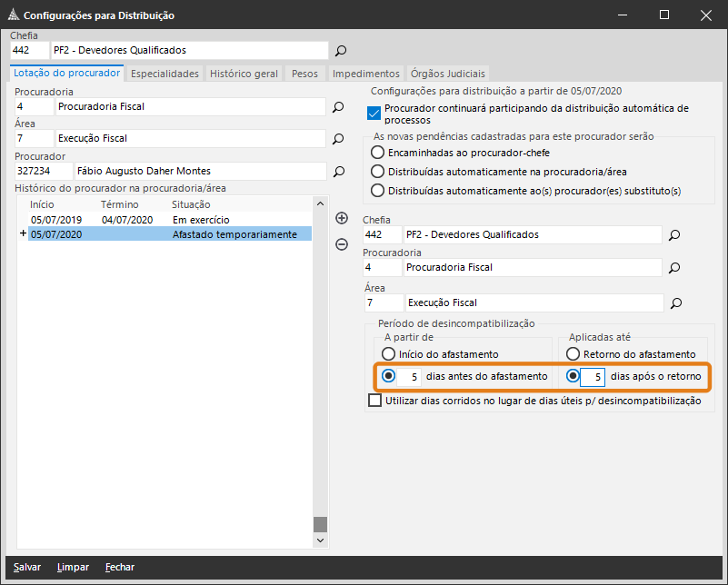Click history list scroll down arrow
The width and height of the screenshot is (728, 585).
point(320,540)
